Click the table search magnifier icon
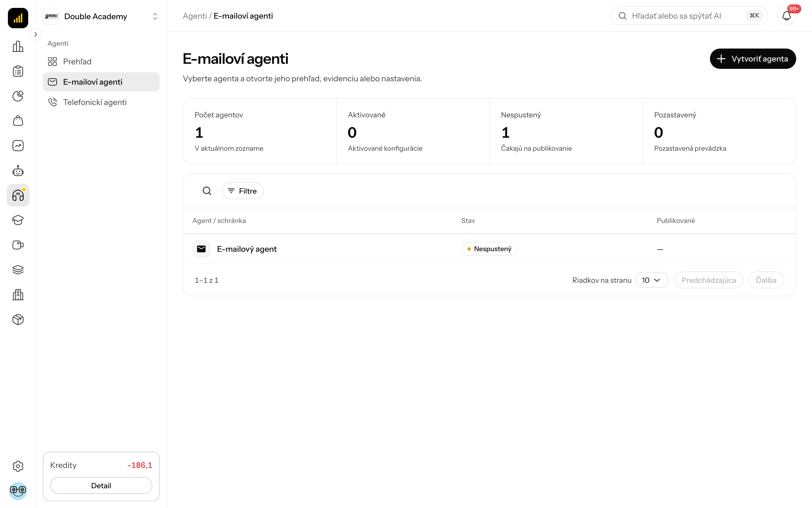The width and height of the screenshot is (812, 508). point(207,191)
